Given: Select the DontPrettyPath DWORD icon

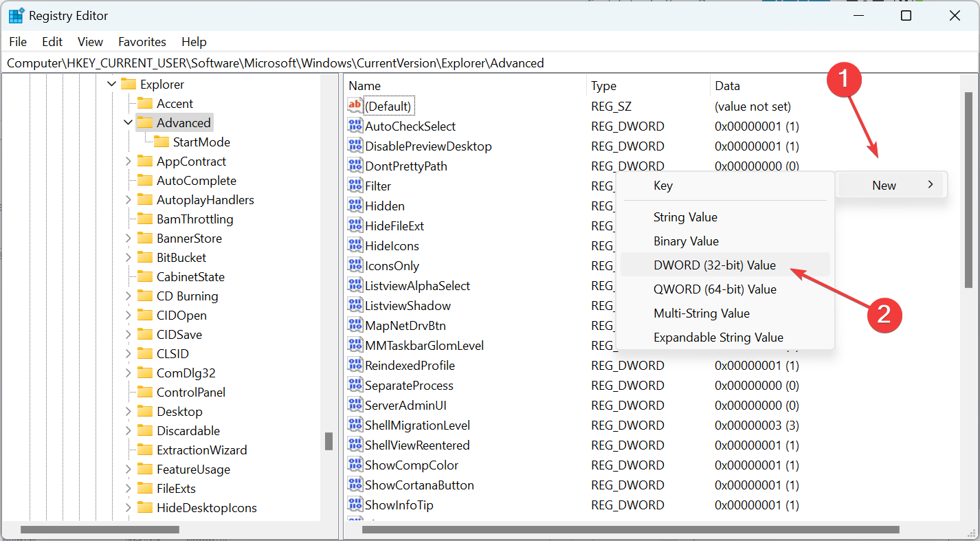Looking at the screenshot, I should (x=355, y=166).
